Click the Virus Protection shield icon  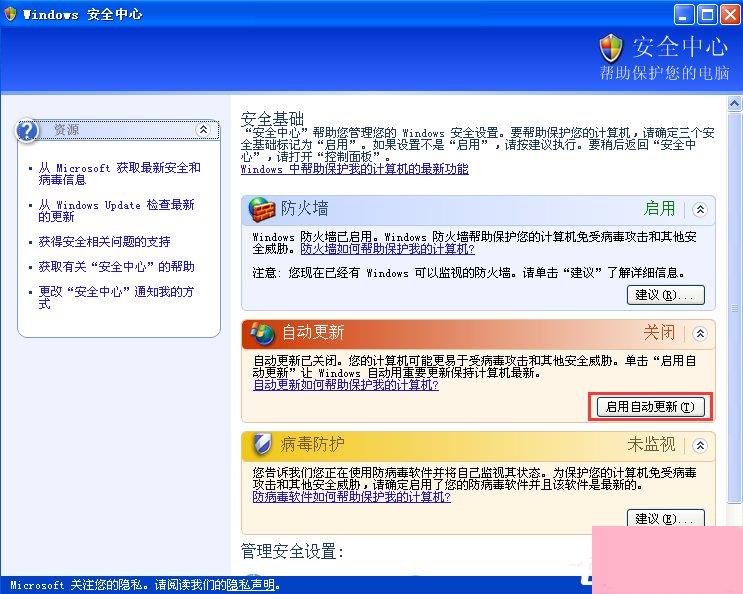pos(262,444)
